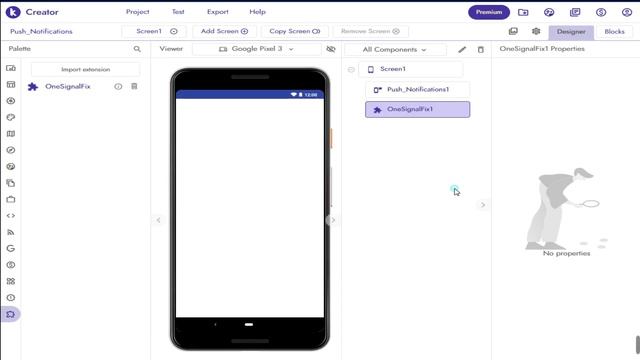Collapse the palette with left arrow

coord(158,220)
